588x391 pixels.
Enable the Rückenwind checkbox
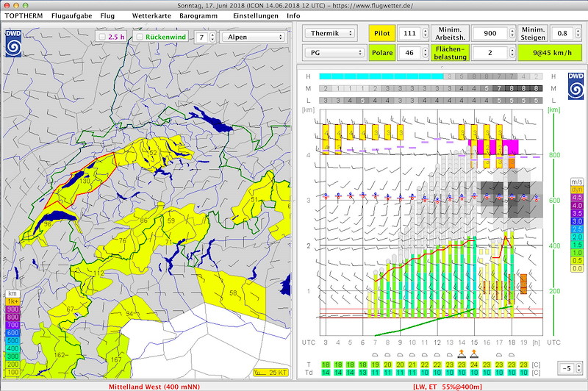(x=140, y=37)
